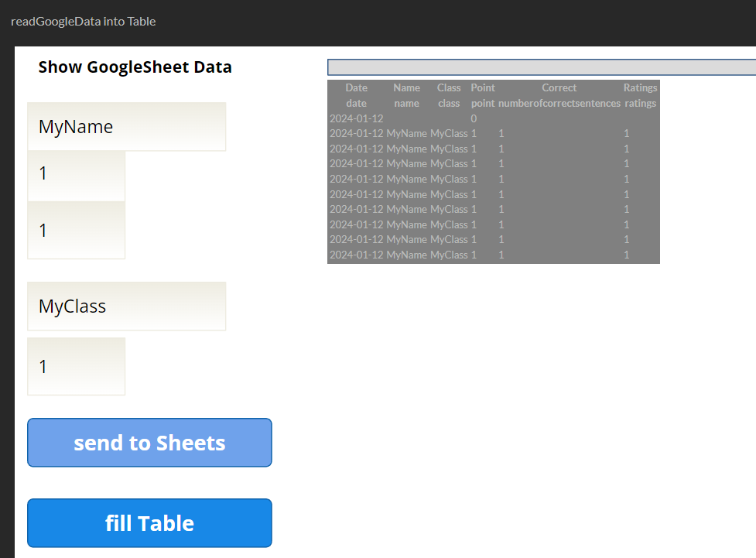Click the "send to Sheets" button
Screen dimensions: 756x558
149,443
